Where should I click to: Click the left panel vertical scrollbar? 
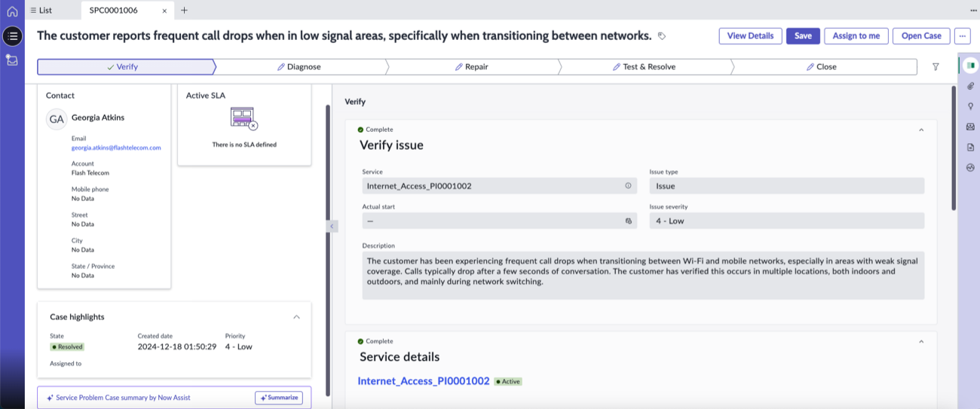328,249
